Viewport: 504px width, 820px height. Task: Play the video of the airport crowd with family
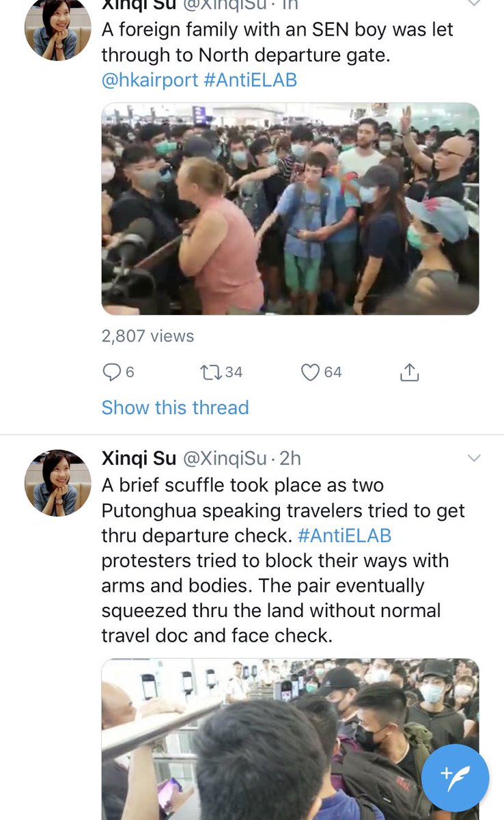290,208
